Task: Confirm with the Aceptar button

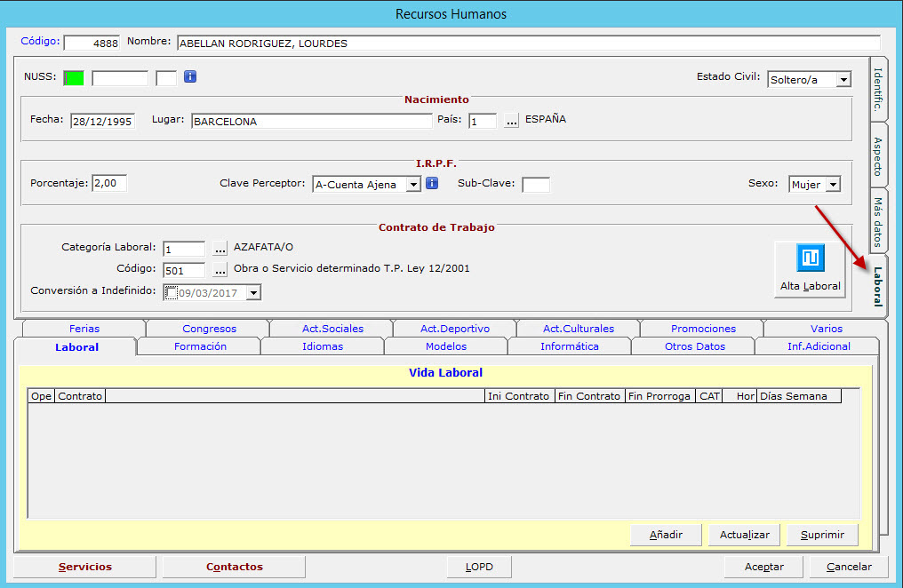Action: point(763,567)
